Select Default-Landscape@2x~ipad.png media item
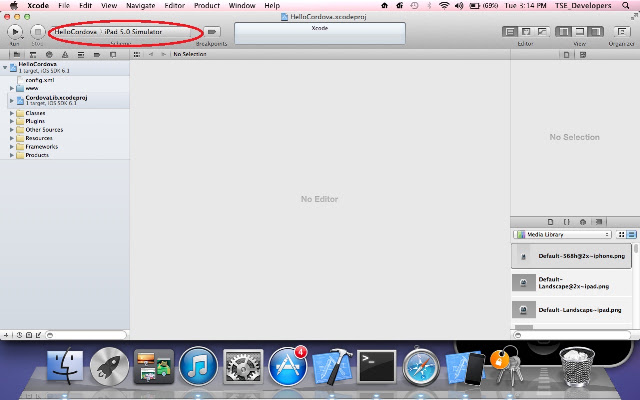 tap(571, 282)
